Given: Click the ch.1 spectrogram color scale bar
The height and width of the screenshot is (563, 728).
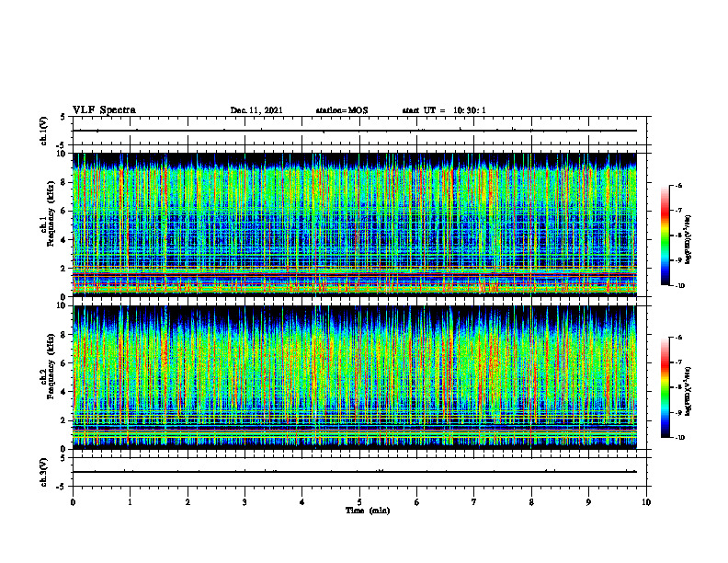Looking at the screenshot, I should pos(665,236).
